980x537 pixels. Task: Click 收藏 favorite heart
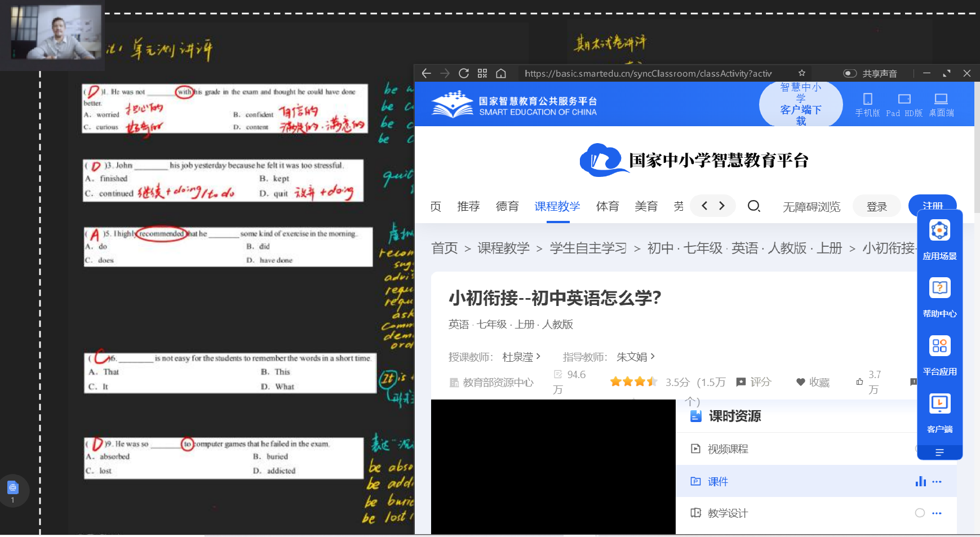tap(813, 382)
